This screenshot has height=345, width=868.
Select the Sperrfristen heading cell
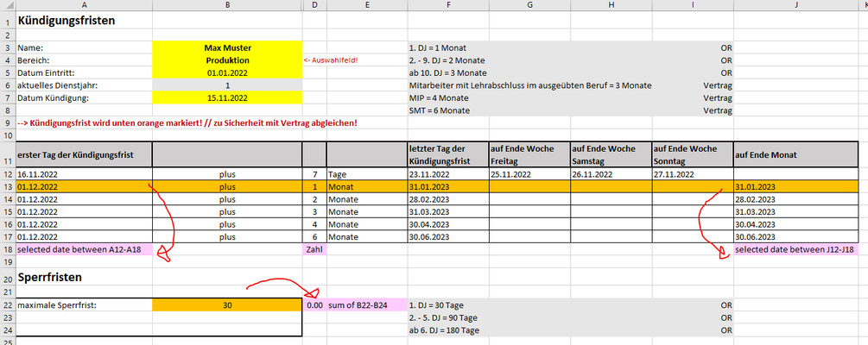point(84,278)
